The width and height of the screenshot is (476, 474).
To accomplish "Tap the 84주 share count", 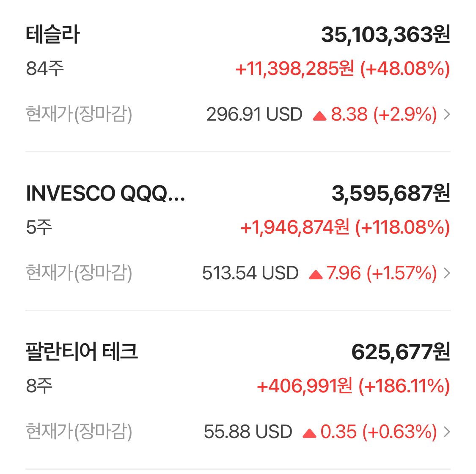I will [45, 68].
